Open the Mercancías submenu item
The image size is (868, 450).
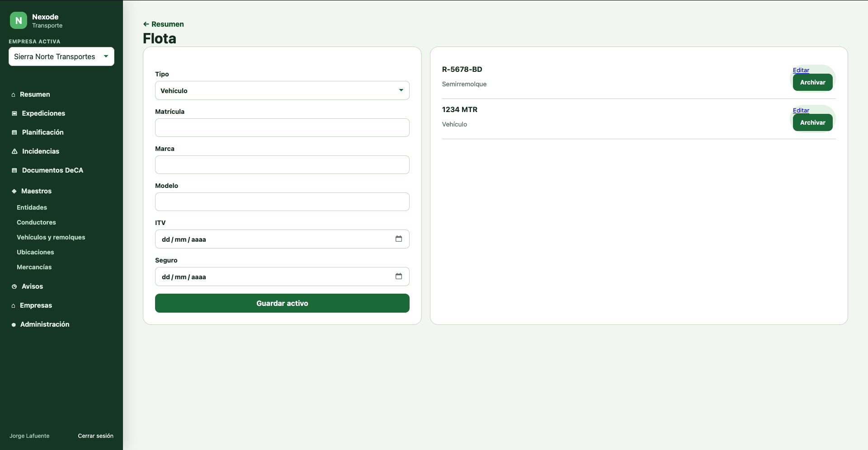click(x=34, y=267)
